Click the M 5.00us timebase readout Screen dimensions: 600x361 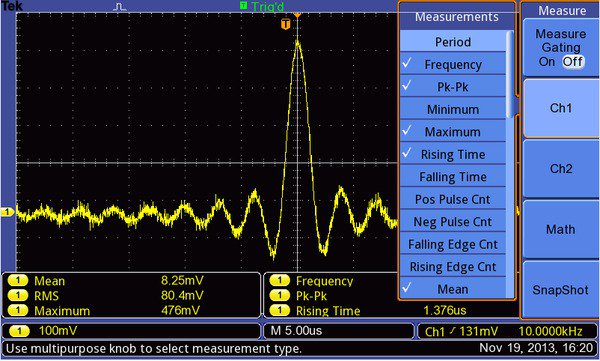(x=296, y=330)
